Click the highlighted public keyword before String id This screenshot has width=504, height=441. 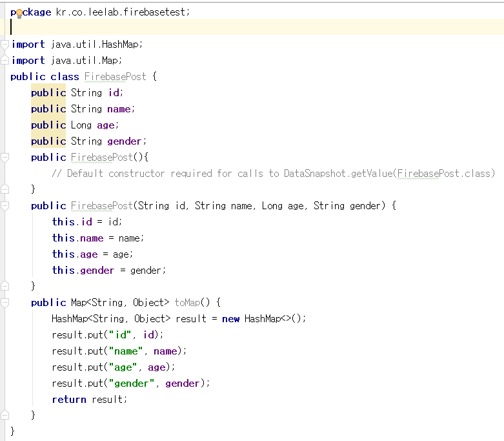tap(48, 93)
